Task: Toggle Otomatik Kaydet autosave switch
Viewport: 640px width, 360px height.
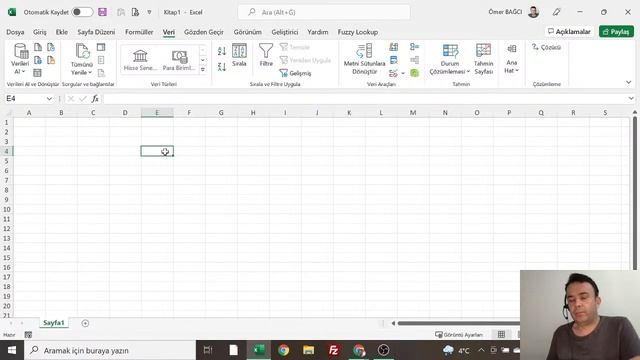Action: point(82,12)
